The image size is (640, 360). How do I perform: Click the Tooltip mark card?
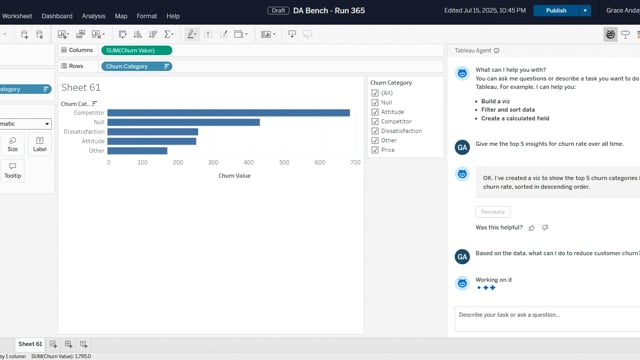[13, 171]
